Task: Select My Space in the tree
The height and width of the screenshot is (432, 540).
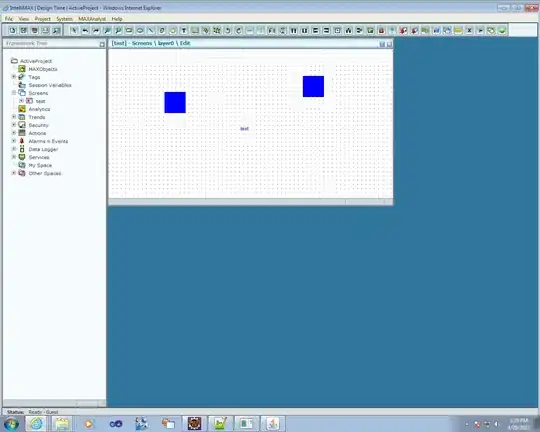Action: click(40, 165)
